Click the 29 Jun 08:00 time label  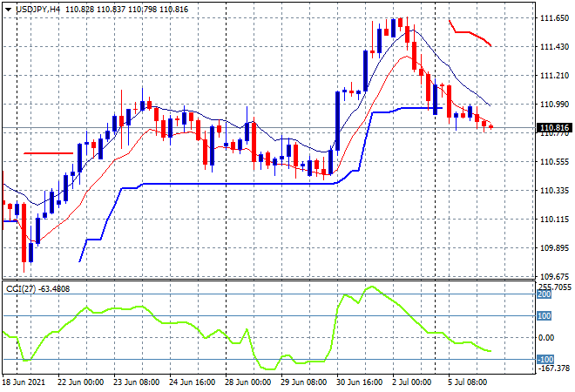(x=304, y=382)
